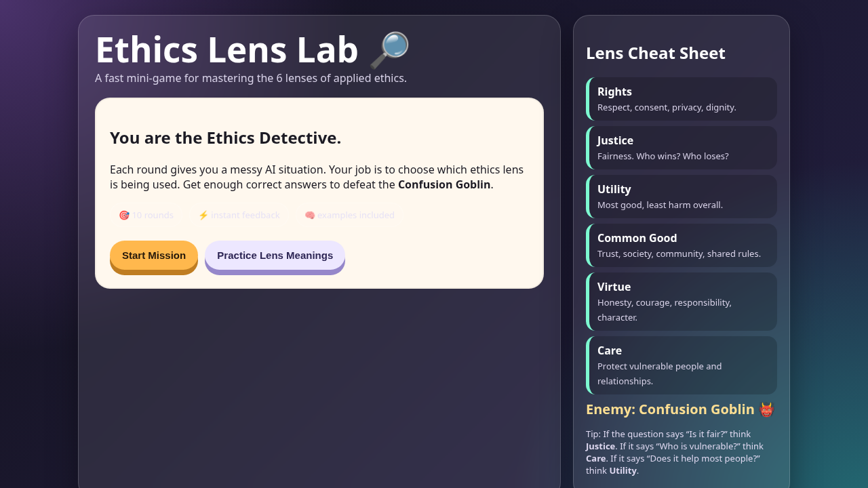The height and width of the screenshot is (488, 868).
Task: Select the Care lens card
Action: (682, 365)
